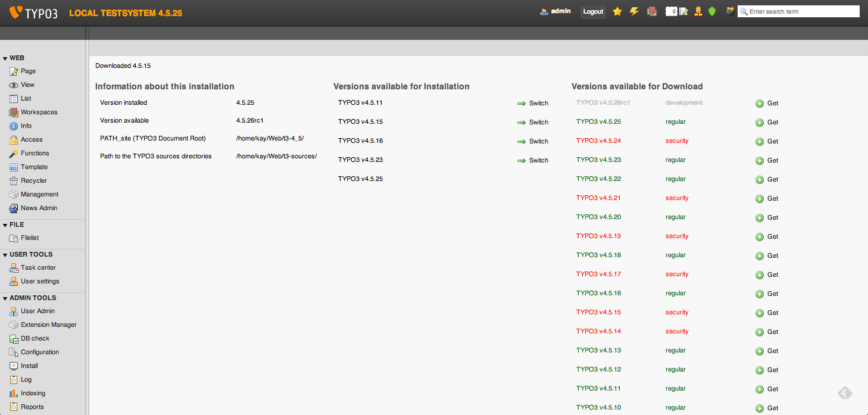The height and width of the screenshot is (415, 868).
Task: Get TYPO3 v4.5.18
Action: tap(767, 256)
